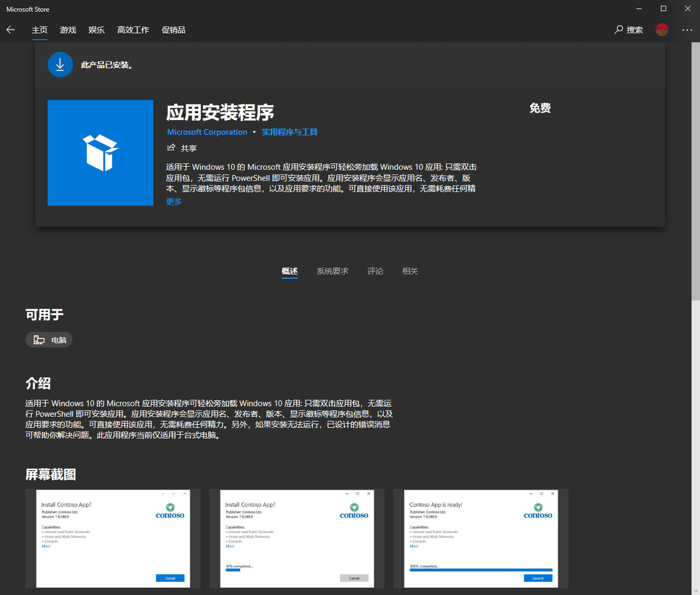Open Microsoft Corporation publisher link
The width and height of the screenshot is (700, 595).
[x=207, y=132]
